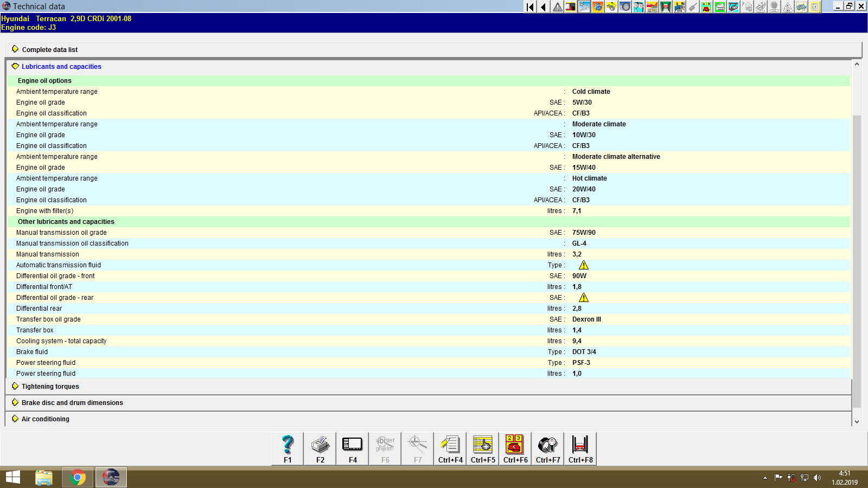Click the scrollbar down arrow
Screen dimensions: 868x488
click(x=856, y=421)
